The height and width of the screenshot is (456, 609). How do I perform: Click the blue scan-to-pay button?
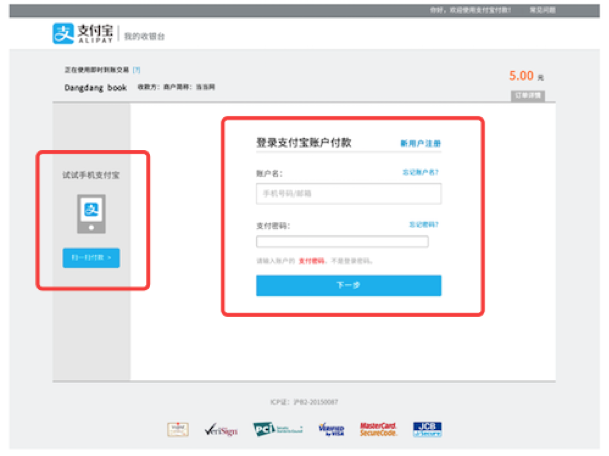pyautogui.click(x=91, y=258)
